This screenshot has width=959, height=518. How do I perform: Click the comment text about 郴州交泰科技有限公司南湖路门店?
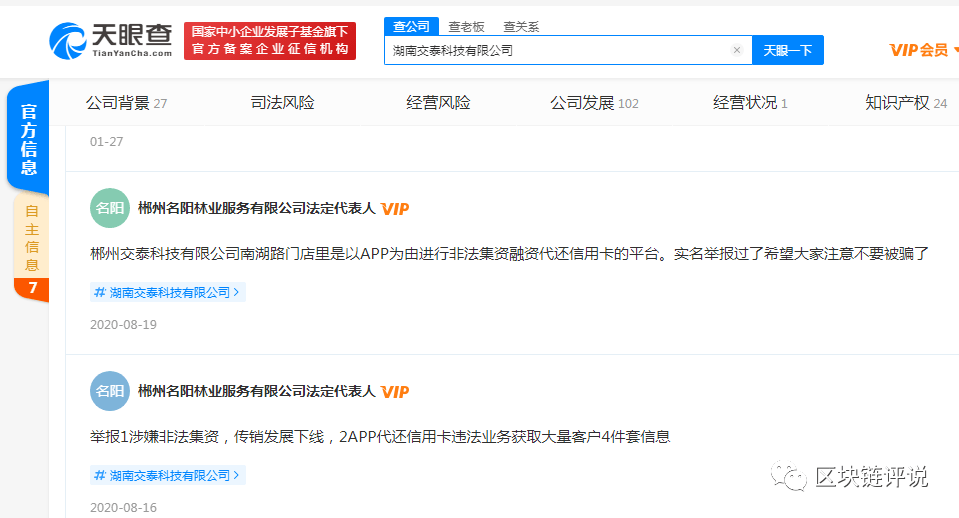coord(509,253)
